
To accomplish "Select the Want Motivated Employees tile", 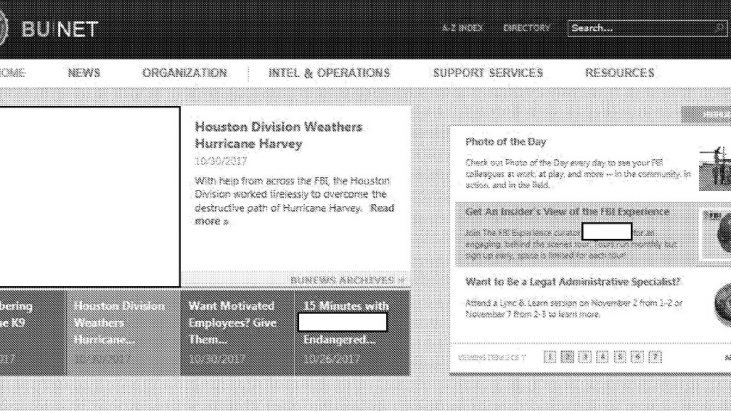I will (x=237, y=332).
